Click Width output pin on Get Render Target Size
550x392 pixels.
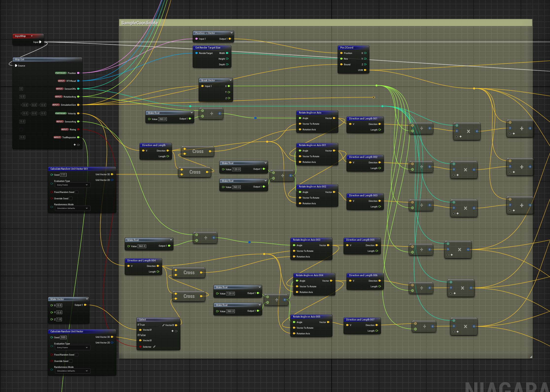point(227,53)
